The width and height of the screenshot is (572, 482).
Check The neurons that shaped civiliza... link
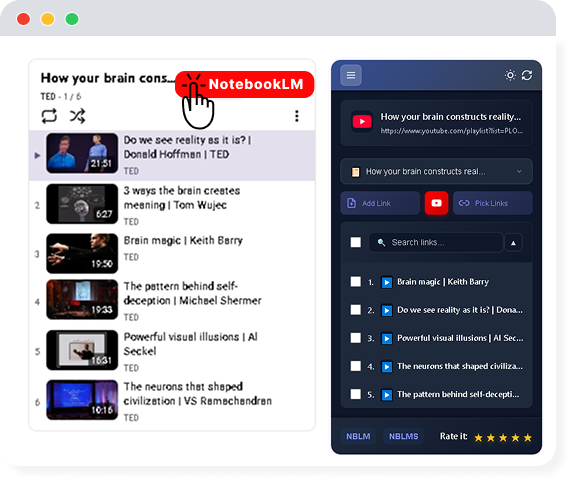[x=356, y=366]
